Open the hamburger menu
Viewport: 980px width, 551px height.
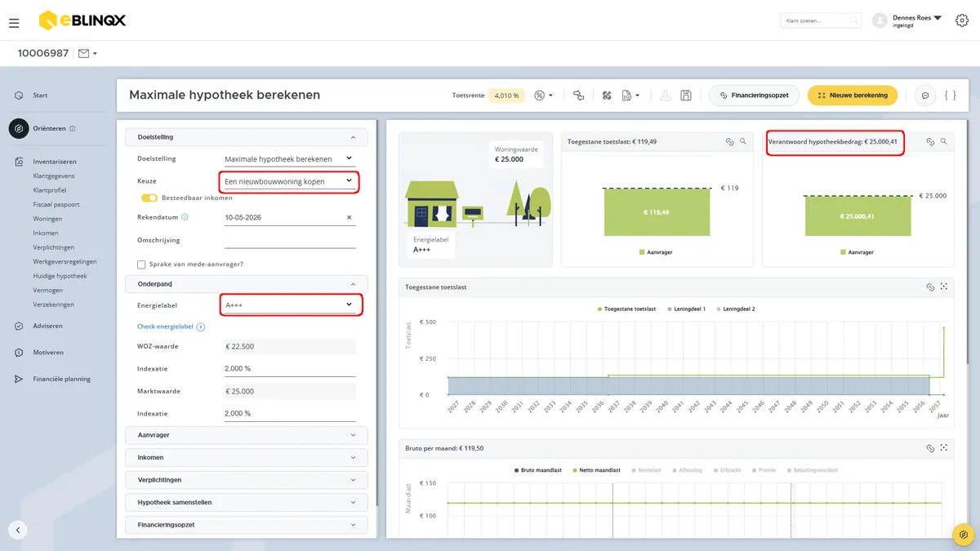(x=14, y=23)
